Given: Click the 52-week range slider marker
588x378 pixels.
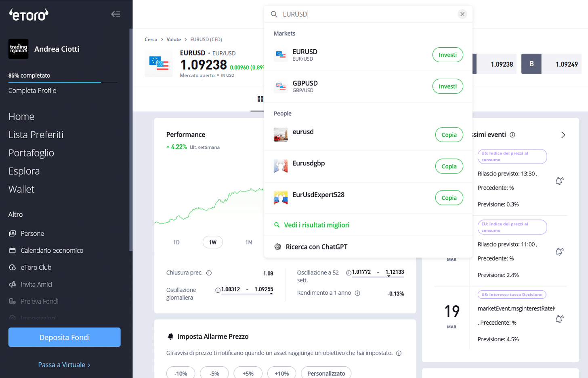Looking at the screenshot, I should click(x=388, y=277).
